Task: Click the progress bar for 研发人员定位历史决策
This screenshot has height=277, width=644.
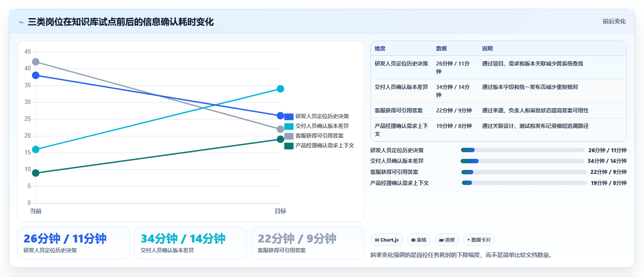Action: pyautogui.click(x=523, y=150)
